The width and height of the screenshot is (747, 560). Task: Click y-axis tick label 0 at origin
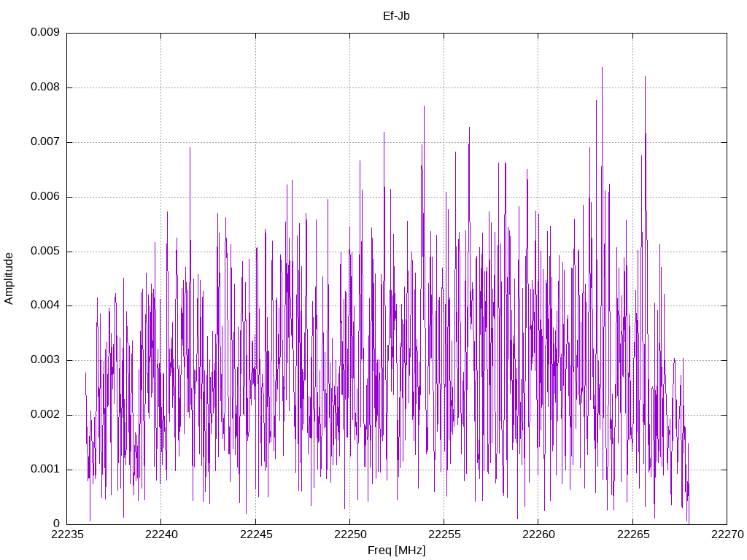pyautogui.click(x=57, y=524)
